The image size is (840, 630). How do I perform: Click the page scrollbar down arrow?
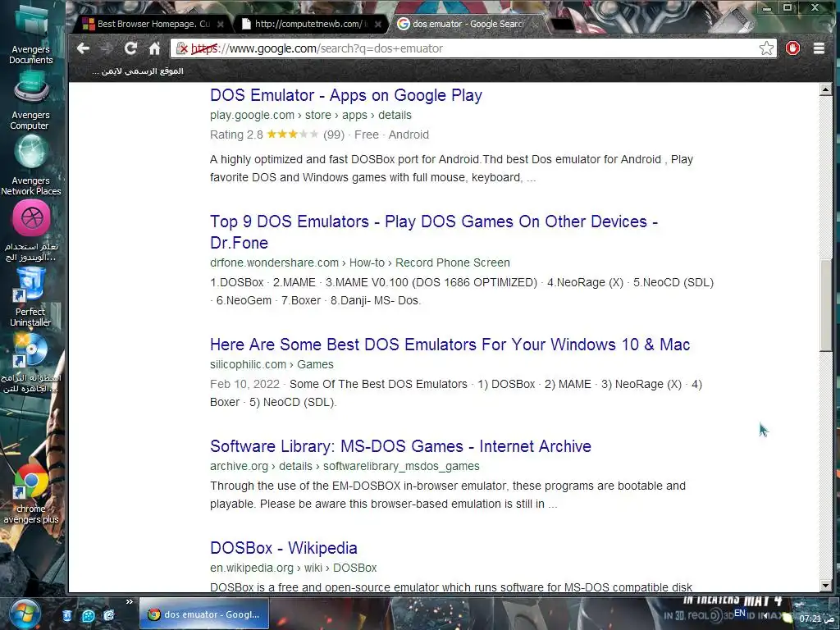pos(825,586)
